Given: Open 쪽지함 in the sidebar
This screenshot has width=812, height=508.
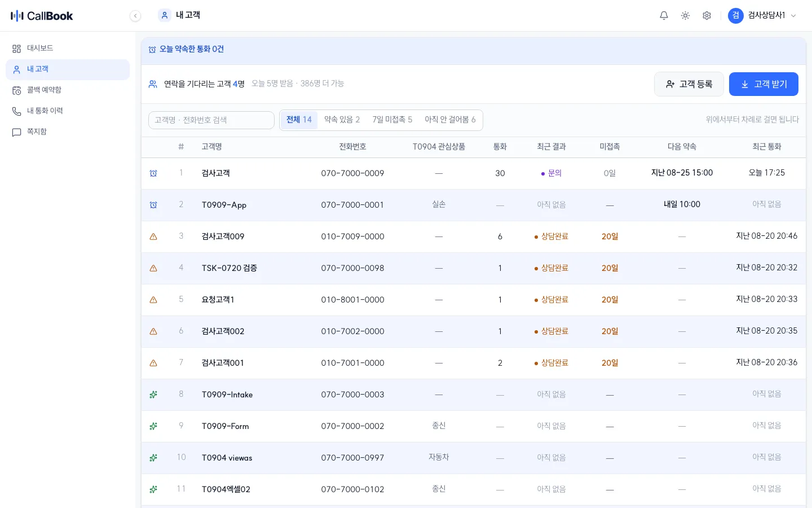Looking at the screenshot, I should [68, 132].
